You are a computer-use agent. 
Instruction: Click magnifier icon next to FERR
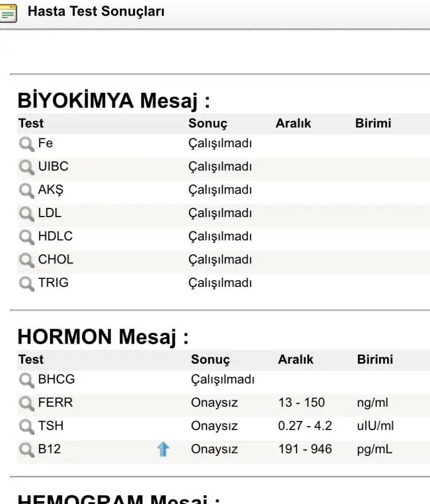tap(26, 403)
